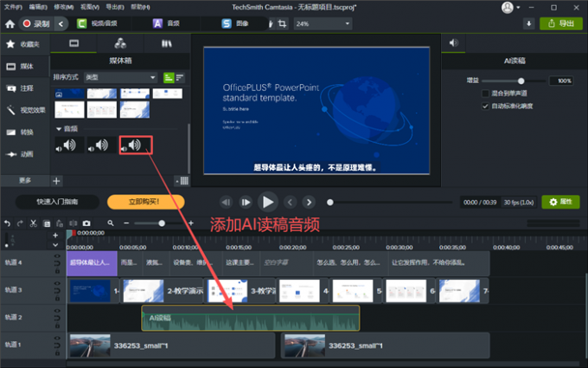Open the Audiate 音频 option
588x368 pixels.
[x=166, y=23]
